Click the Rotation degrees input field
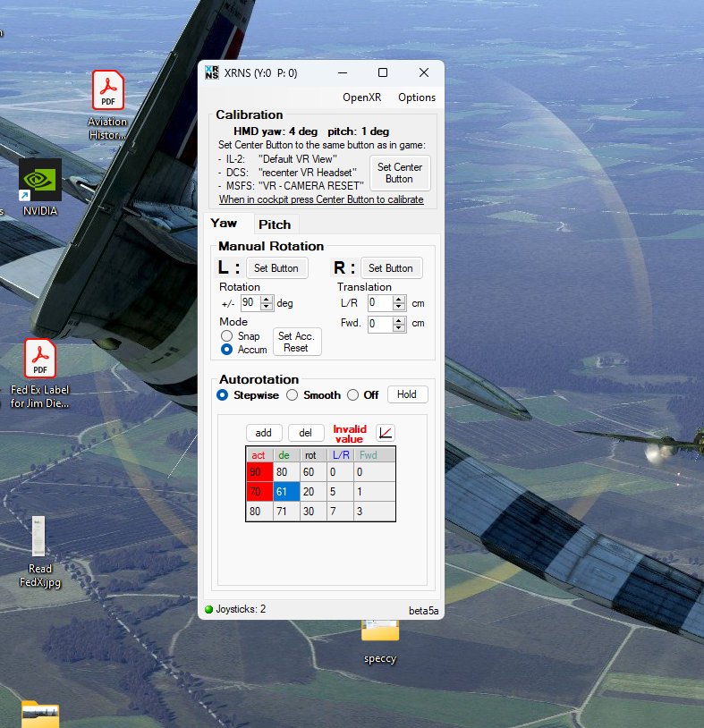This screenshot has width=704, height=728. (250, 303)
